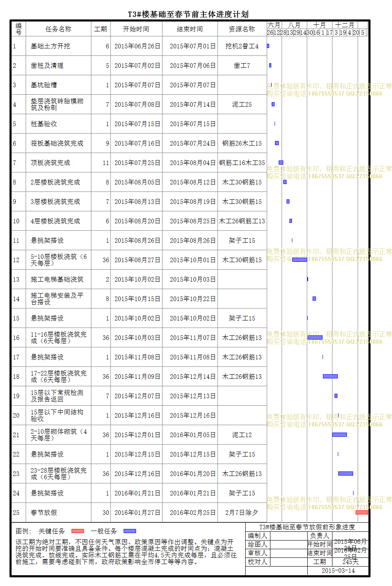Click the chart title T3#楼基础至春节前主体进度计划
Viewport: 392px width, 586px height.
click(188, 14)
